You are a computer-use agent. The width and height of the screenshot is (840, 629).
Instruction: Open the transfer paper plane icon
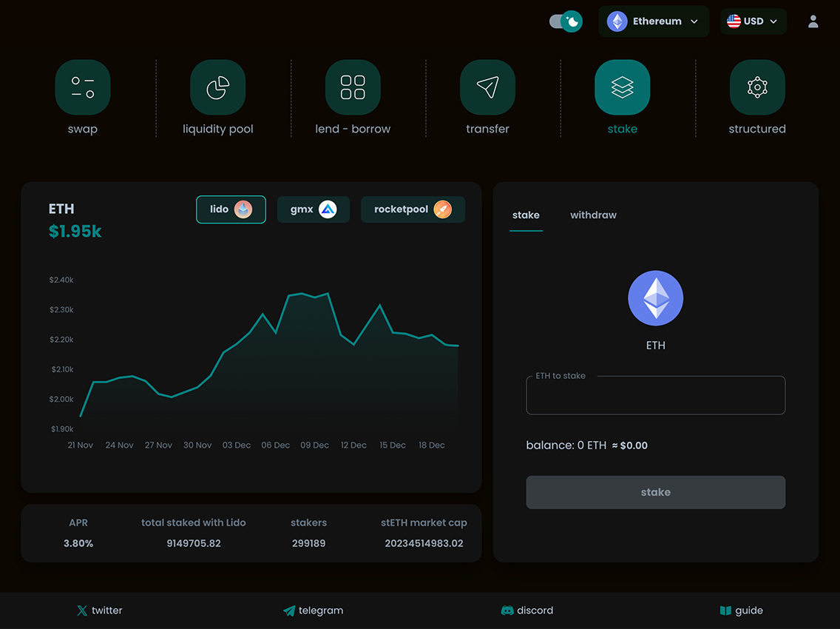(x=487, y=87)
